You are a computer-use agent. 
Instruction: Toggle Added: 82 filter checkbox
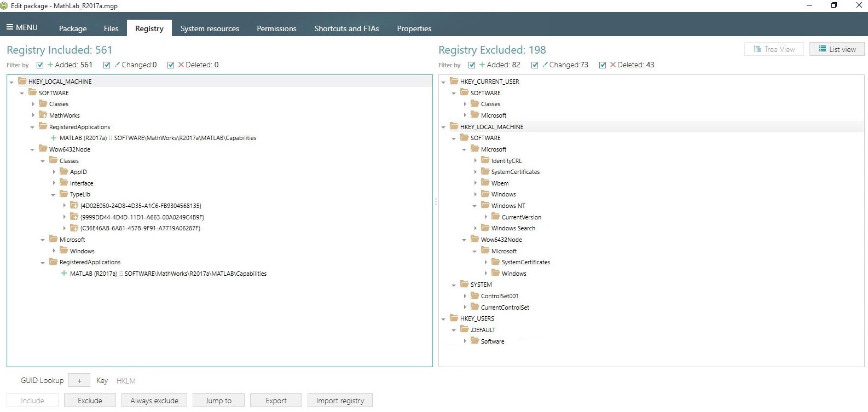point(472,65)
